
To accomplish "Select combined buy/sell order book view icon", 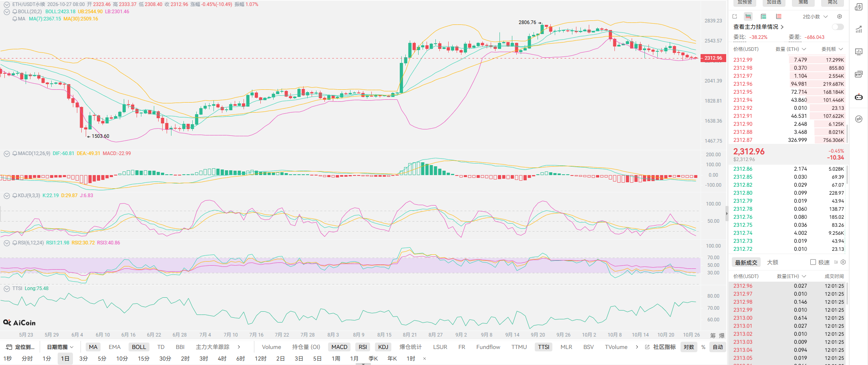I will (x=748, y=16).
